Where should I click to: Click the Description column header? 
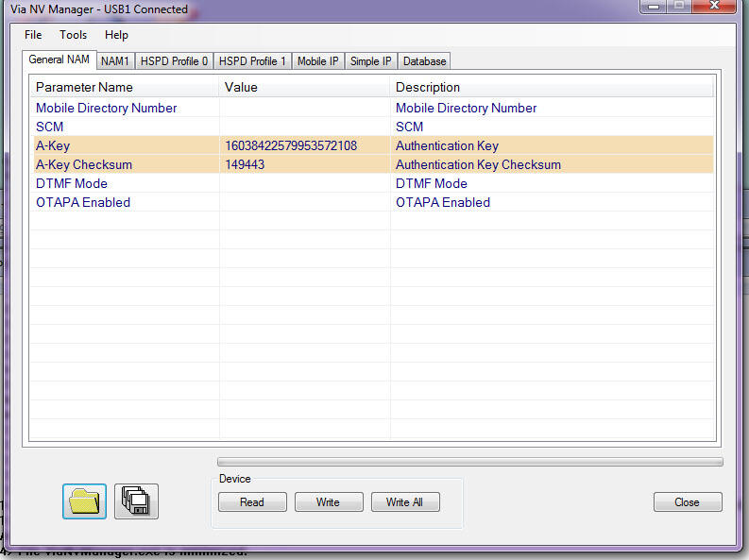click(553, 88)
